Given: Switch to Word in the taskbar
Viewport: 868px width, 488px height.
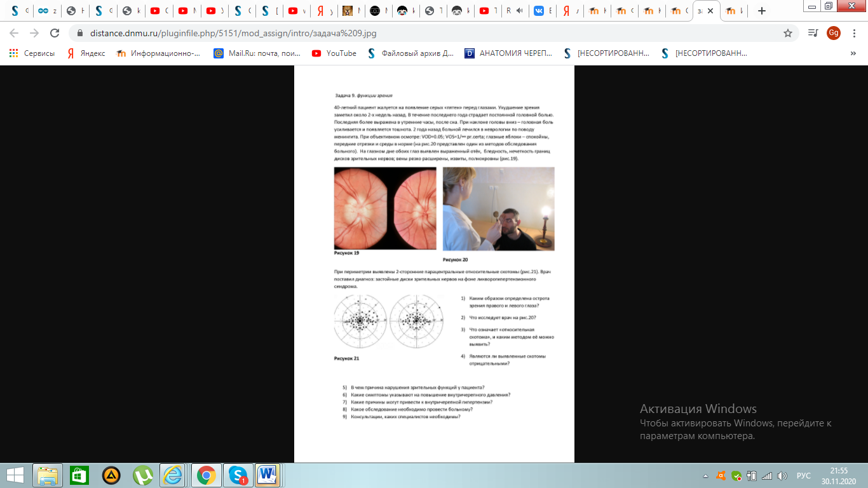Looking at the screenshot, I should (x=268, y=475).
